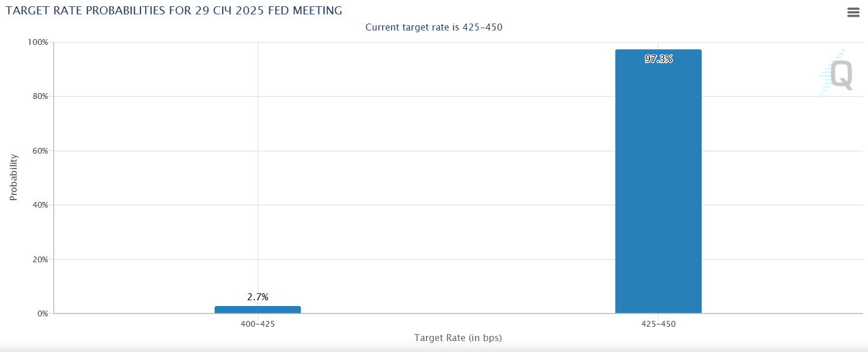
Task: Click the 100% y-axis tick label
Action: click(37, 43)
